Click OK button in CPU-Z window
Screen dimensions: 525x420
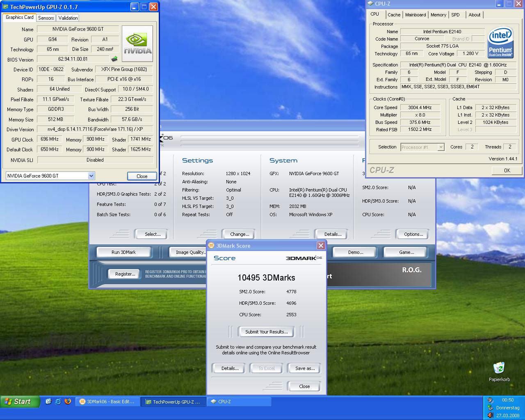pyautogui.click(x=507, y=170)
